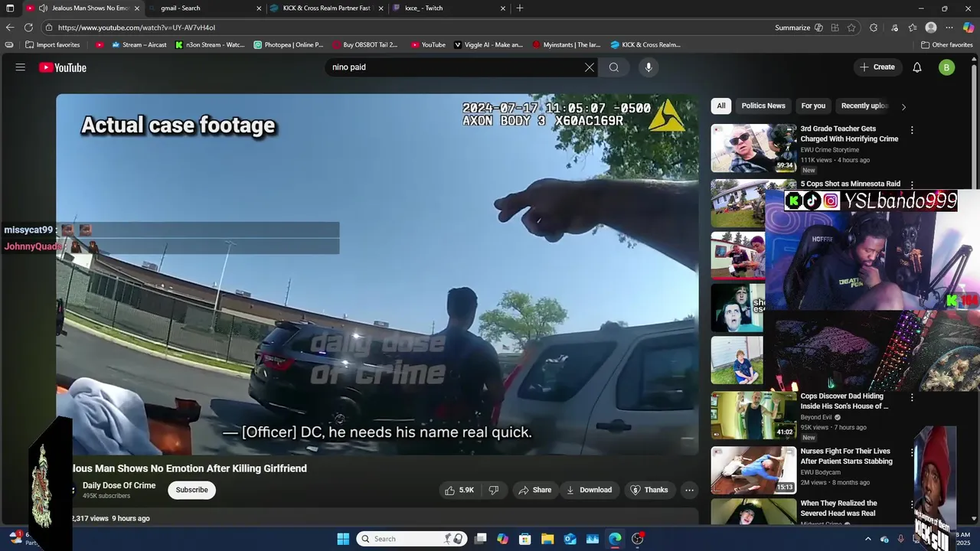Open 'Buy OBSBOT Tail 2...' bookmark
980x551 pixels.
tap(365, 44)
